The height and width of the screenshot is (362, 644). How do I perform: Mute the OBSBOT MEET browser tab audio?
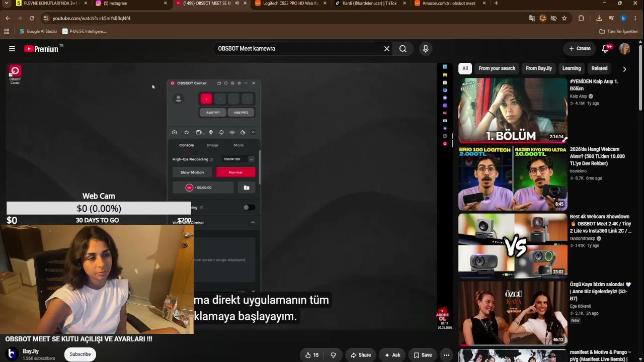pos(237,3)
